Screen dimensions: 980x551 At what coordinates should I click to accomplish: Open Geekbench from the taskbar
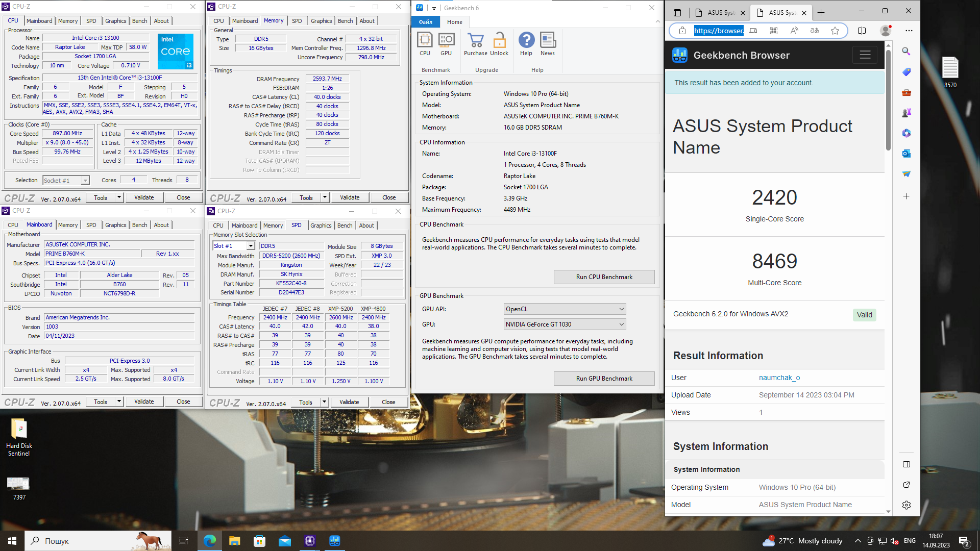coord(335,541)
